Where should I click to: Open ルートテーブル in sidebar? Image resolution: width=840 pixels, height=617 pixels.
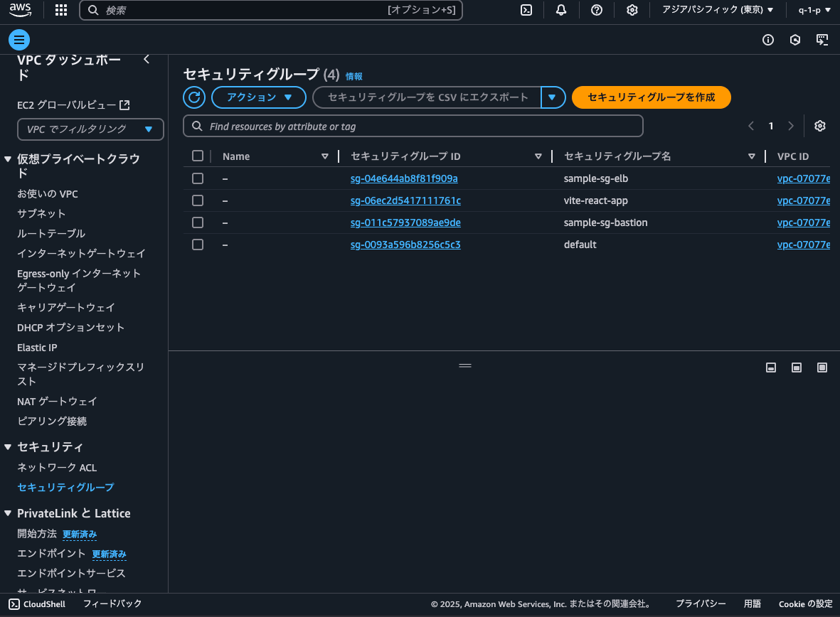51,234
